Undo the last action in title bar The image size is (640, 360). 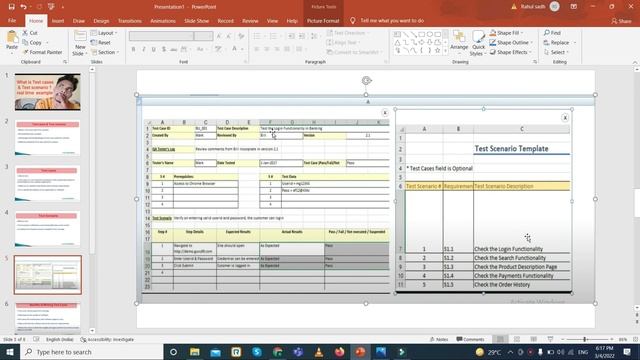[23, 7]
